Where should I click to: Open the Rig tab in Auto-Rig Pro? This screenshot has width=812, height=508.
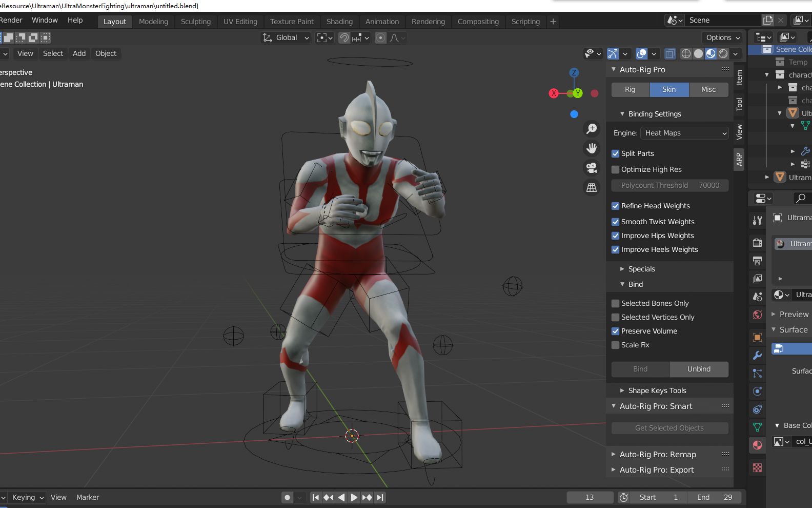(630, 89)
